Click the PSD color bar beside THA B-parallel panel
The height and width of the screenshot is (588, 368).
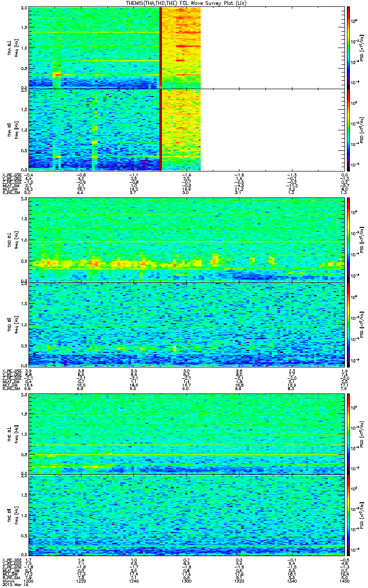349,129
